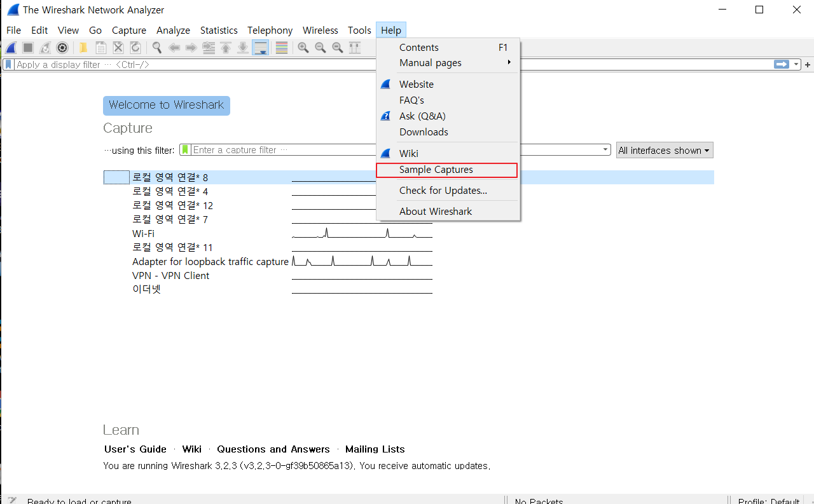The image size is (814, 504).
Task: Open the Statistics menu
Action: coord(219,30)
